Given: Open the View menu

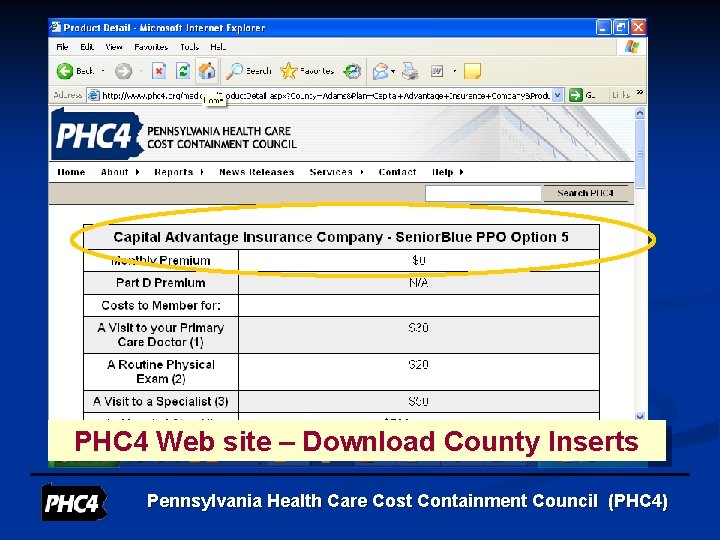Looking at the screenshot, I should pos(113,47).
